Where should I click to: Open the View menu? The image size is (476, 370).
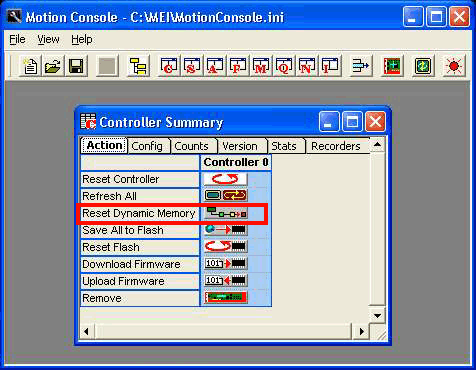click(48, 39)
